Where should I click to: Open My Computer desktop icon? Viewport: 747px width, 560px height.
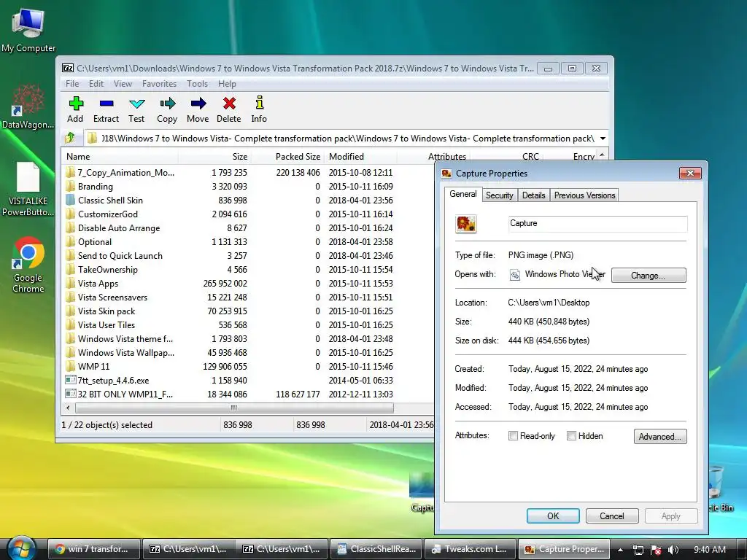pyautogui.click(x=28, y=29)
